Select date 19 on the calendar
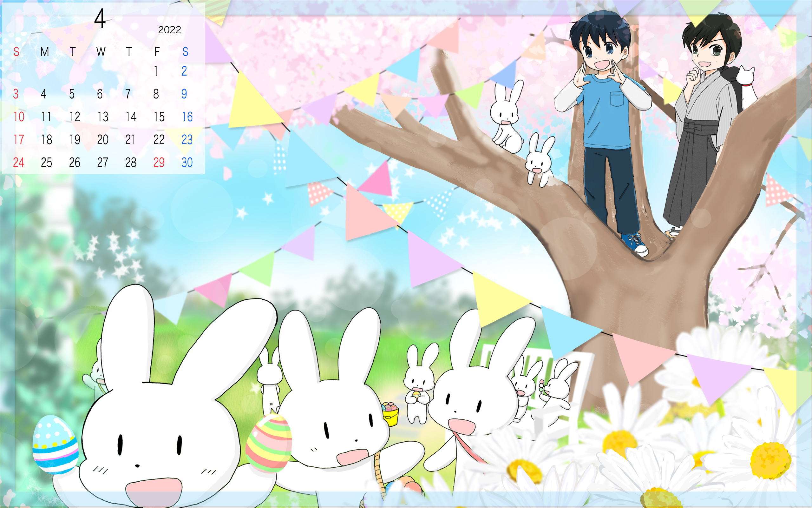Screen dimensions: 812x508 point(75,139)
